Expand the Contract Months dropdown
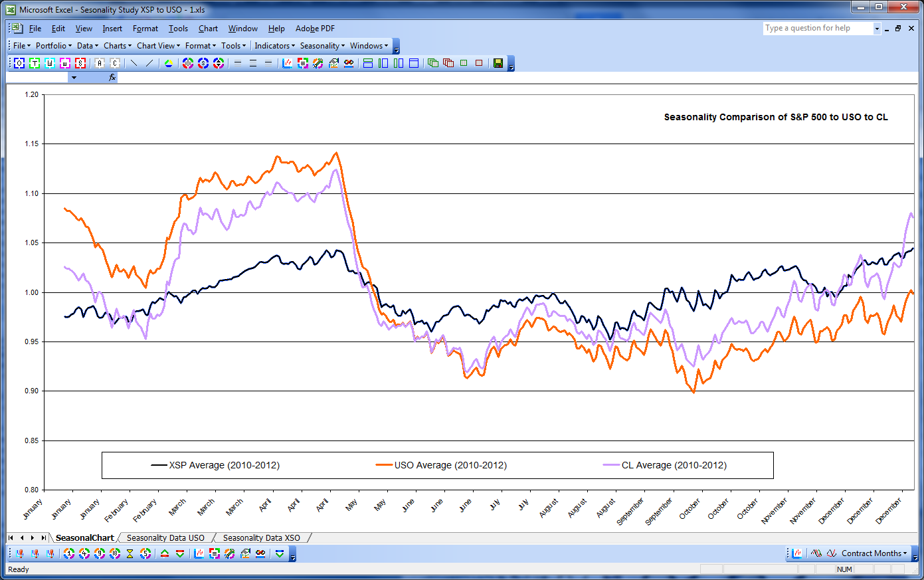 tap(874, 553)
